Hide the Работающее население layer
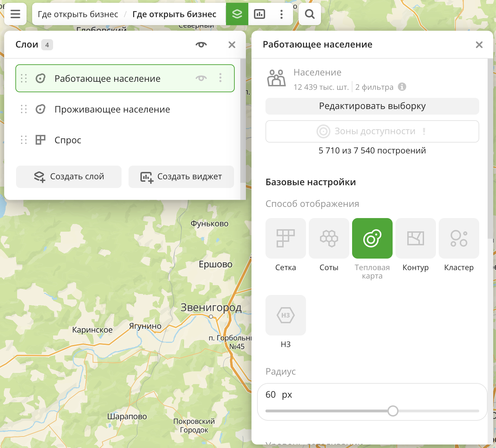Image resolution: width=496 pixels, height=448 pixels. coord(201,78)
